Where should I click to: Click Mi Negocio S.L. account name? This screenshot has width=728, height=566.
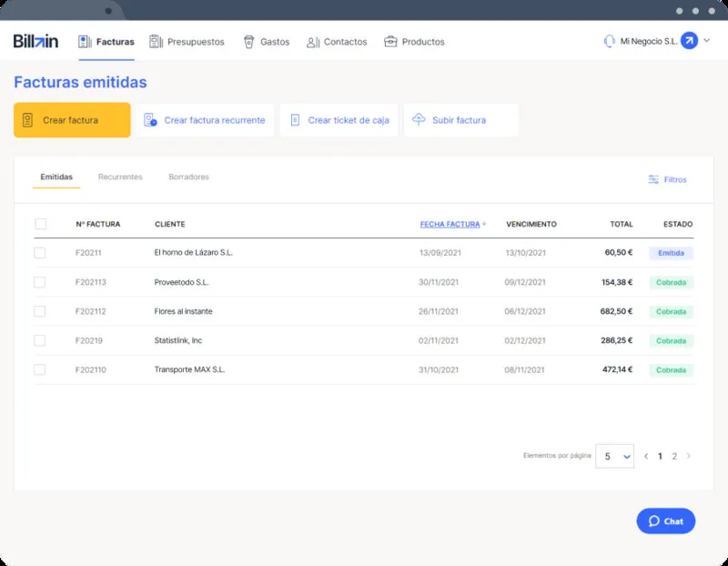coord(649,41)
